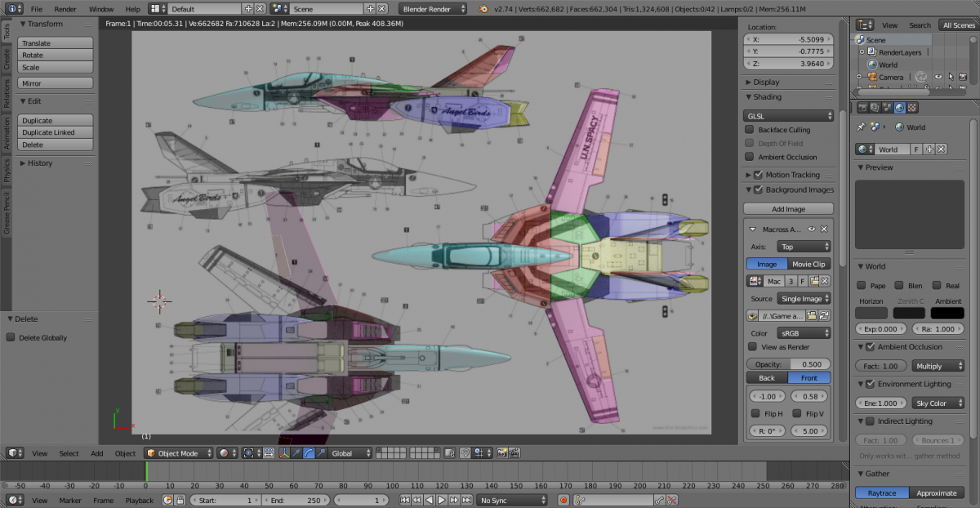
Task: Toggle Motion Tracking checkbox
Action: pos(758,175)
